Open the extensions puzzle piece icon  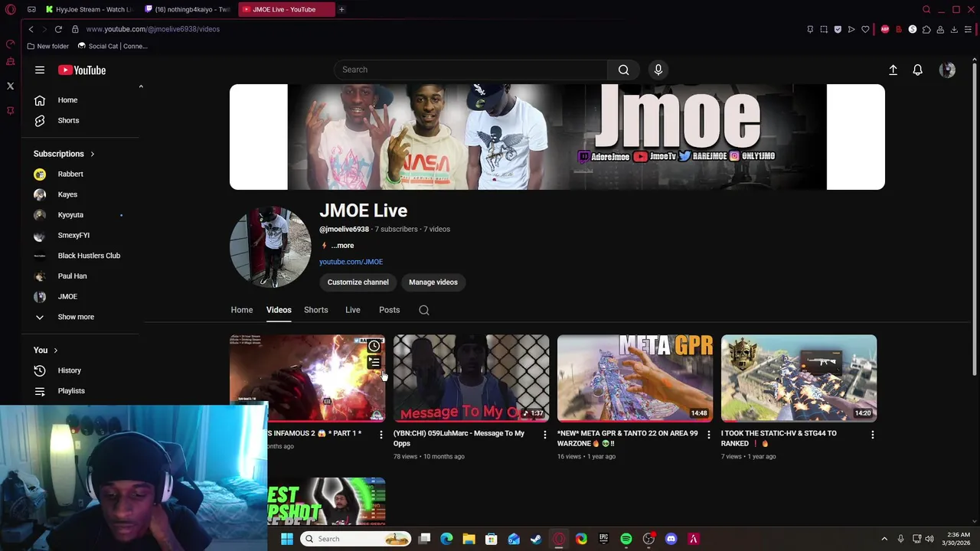click(x=926, y=29)
